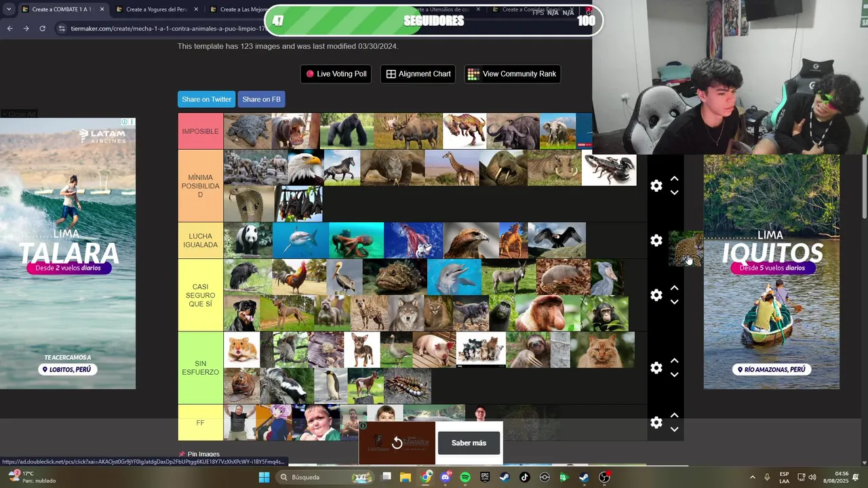Select the pink pig image

434,350
